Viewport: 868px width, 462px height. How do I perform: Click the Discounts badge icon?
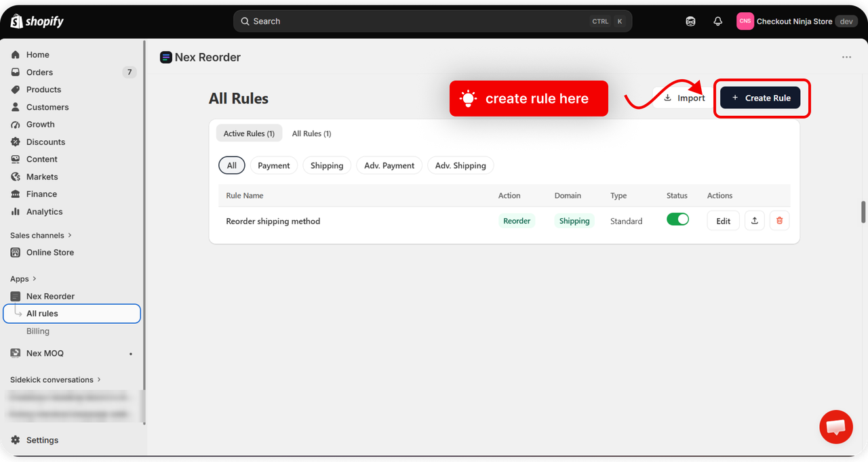point(16,142)
